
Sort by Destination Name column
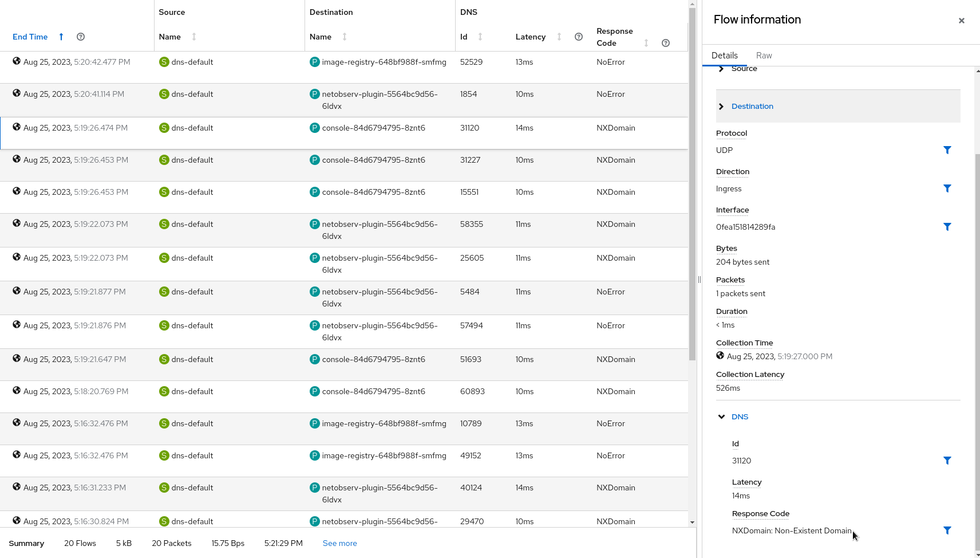(x=345, y=37)
